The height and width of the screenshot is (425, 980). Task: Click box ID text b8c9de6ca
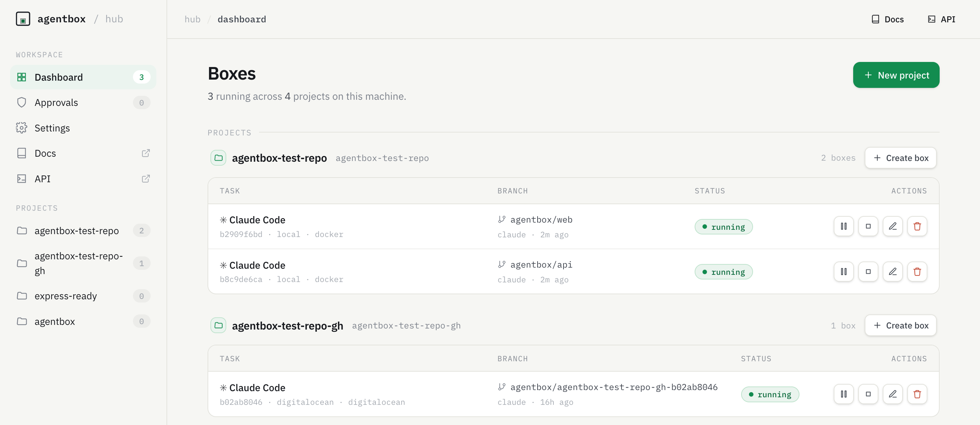[x=241, y=279]
